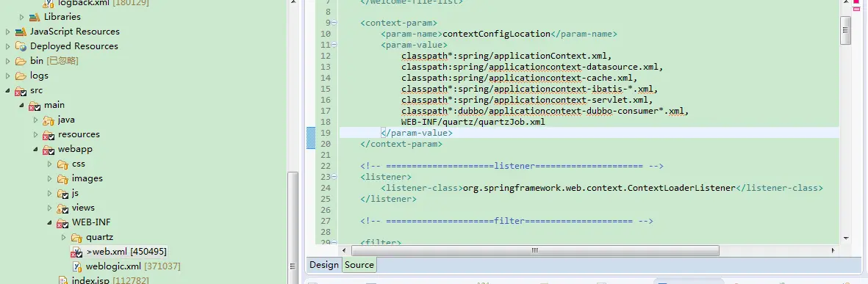Collapse the webapp folder node
This screenshot has width=868, height=284.
(x=35, y=149)
